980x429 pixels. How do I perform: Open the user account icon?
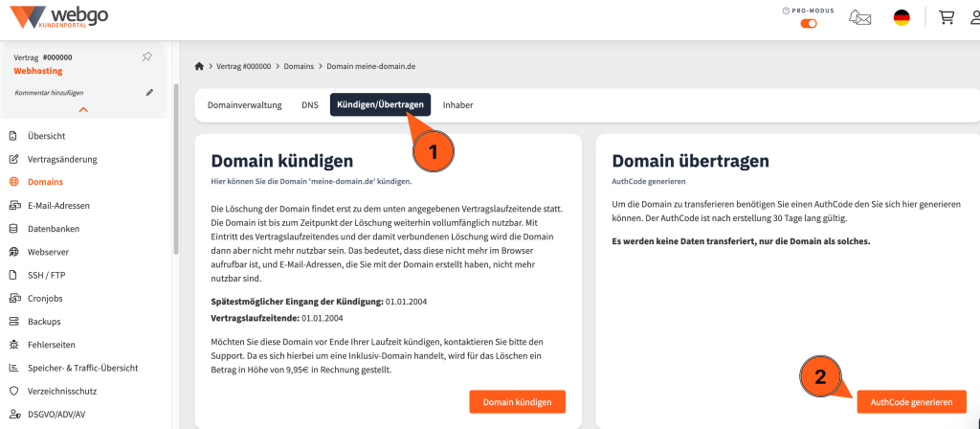pyautogui.click(x=975, y=17)
